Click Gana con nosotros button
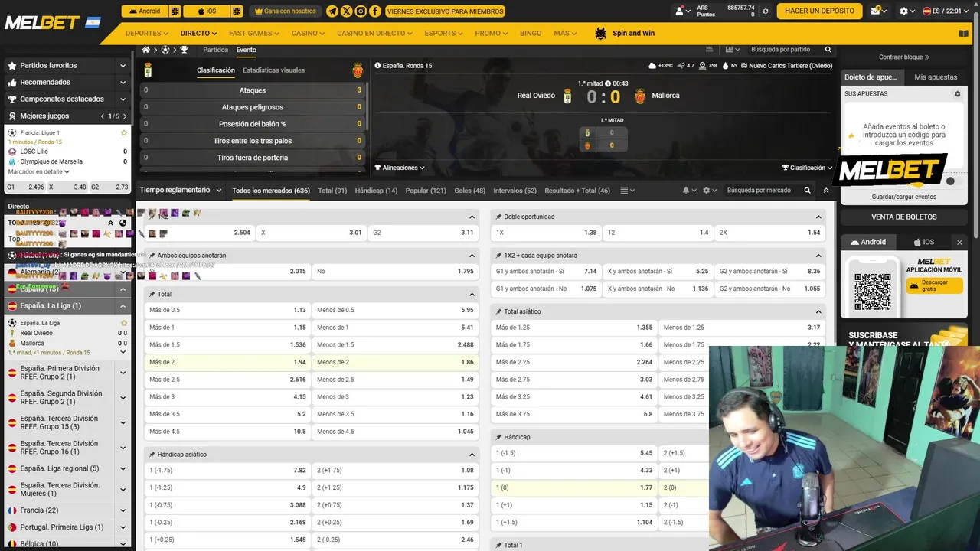The image size is (980, 551). (285, 11)
